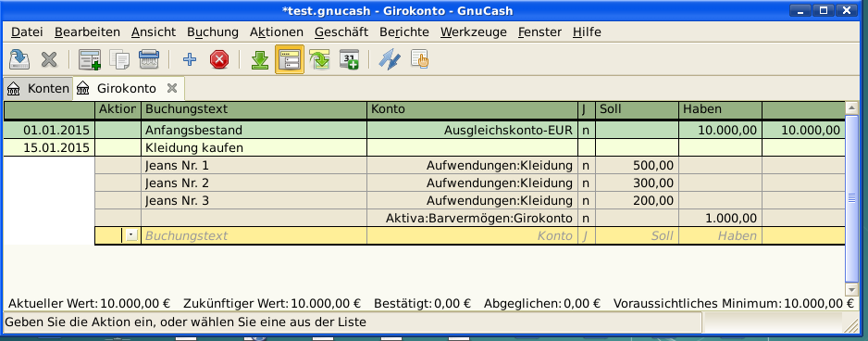Schedule transaction with the calendar icon
The width and height of the screenshot is (868, 341).
(349, 59)
